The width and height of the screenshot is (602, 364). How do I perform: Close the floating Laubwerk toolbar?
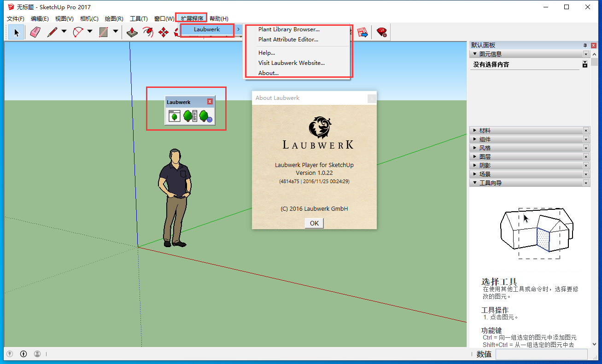click(x=210, y=102)
